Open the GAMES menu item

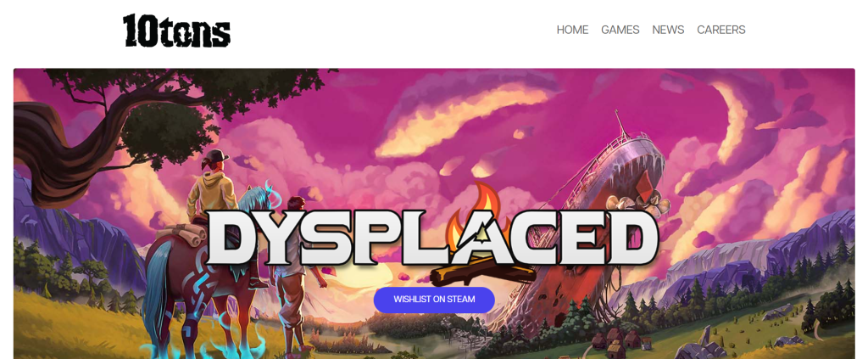pos(620,30)
